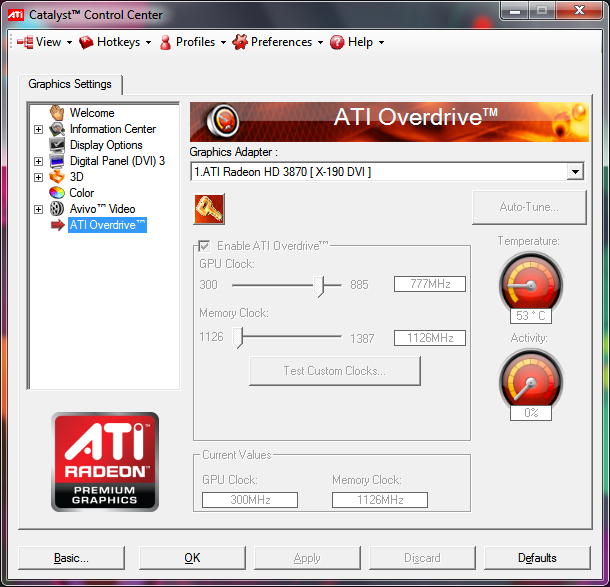Click the Memory Clock slider handle
The width and height of the screenshot is (610, 587).
point(238,337)
